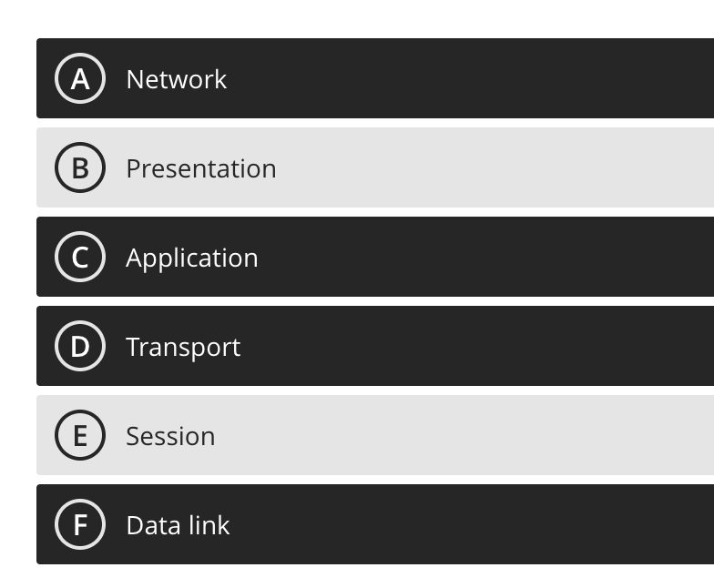Click the circled letter A icon
This screenshot has width=714, height=588.
click(x=80, y=79)
